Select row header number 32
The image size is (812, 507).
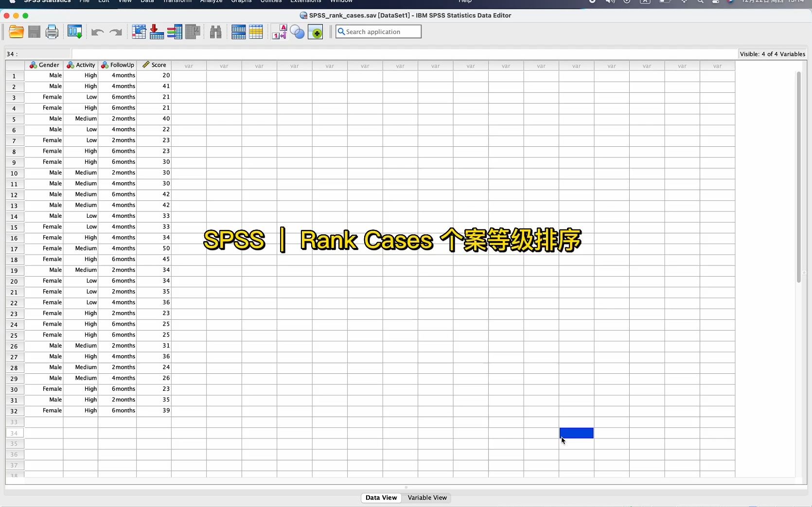click(14, 411)
